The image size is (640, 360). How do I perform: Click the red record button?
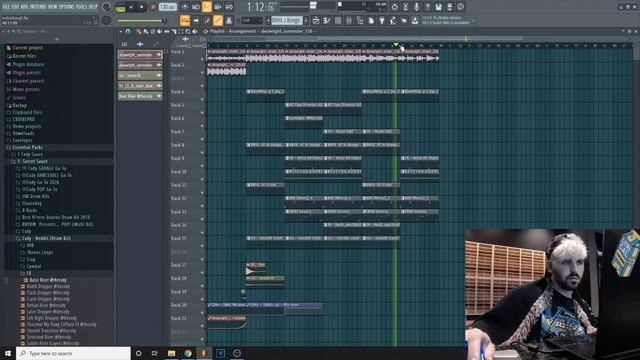153,7
